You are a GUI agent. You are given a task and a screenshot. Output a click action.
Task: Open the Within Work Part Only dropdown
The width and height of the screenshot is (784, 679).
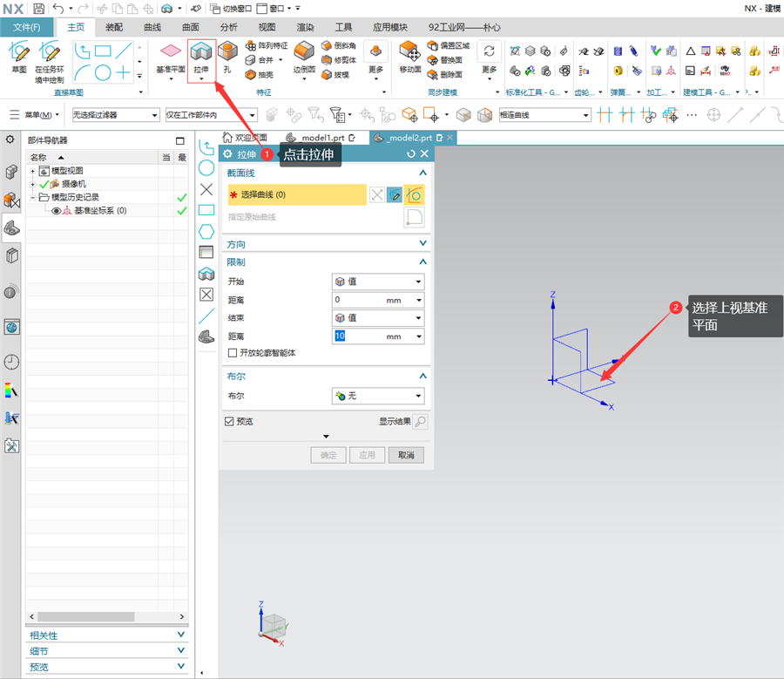point(212,115)
